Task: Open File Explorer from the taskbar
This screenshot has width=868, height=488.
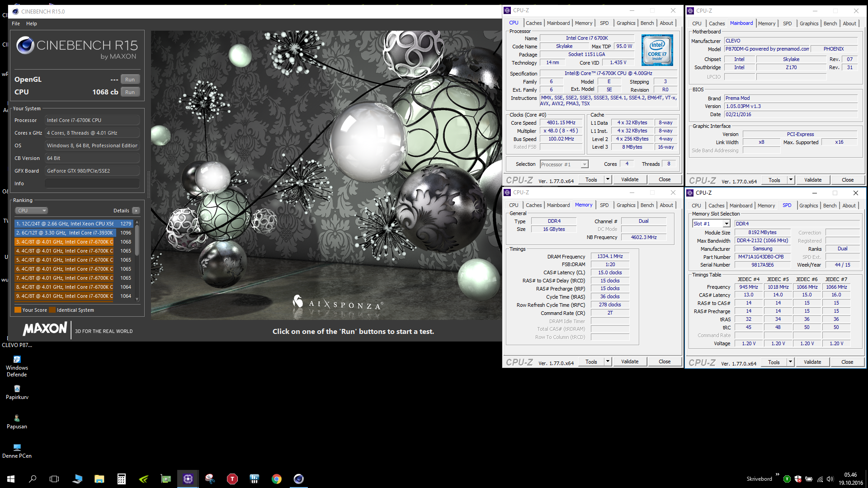Action: click(99, 479)
